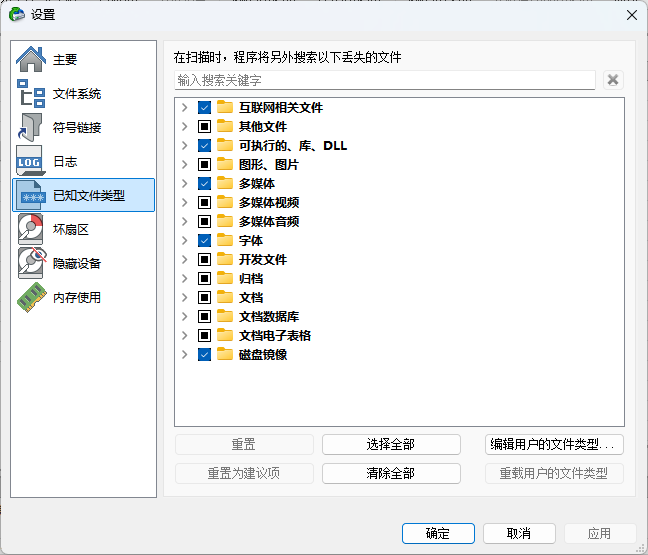Focus the 输入搜索关键字 search field

pos(385,80)
